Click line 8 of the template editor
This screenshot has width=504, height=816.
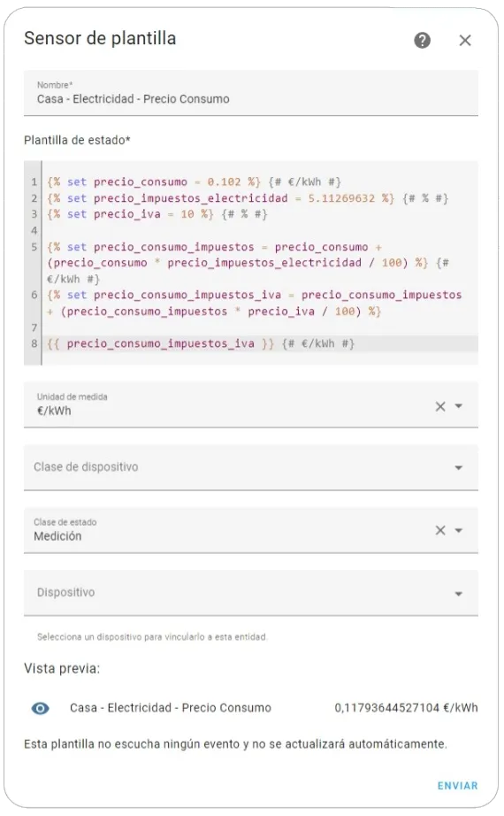[260, 343]
